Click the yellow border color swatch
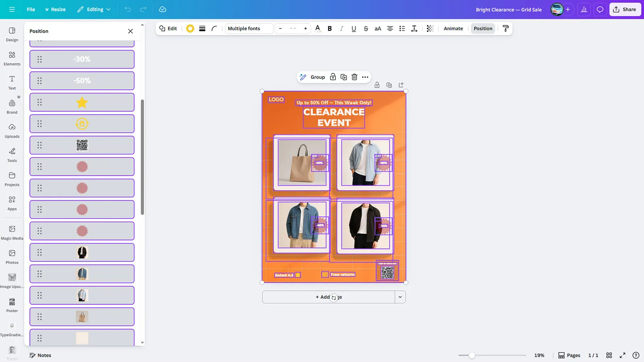 [190, 29]
